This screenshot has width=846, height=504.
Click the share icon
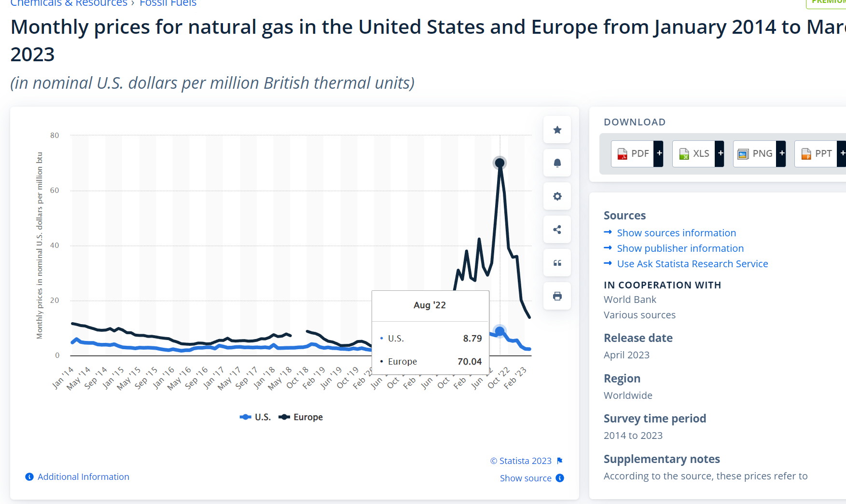coord(557,230)
